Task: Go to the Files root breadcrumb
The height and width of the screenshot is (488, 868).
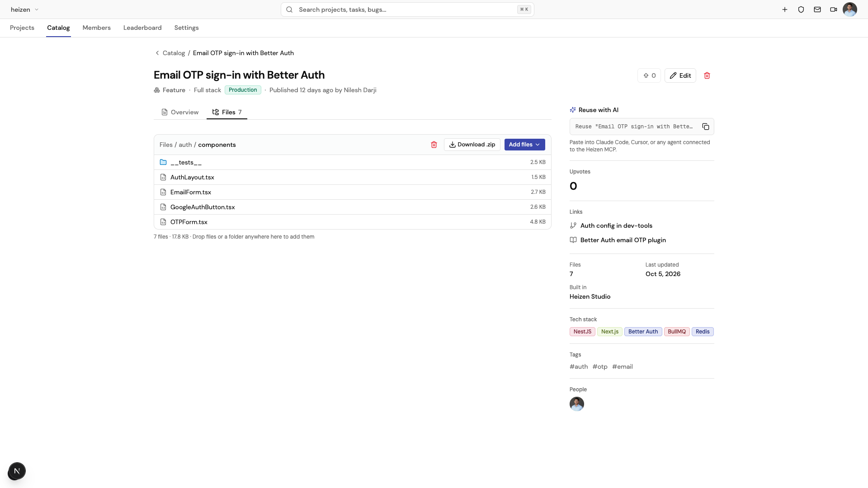Action: coord(166,145)
